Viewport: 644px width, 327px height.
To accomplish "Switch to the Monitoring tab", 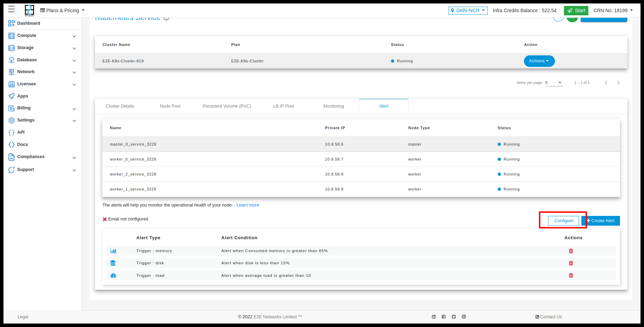I will click(334, 106).
